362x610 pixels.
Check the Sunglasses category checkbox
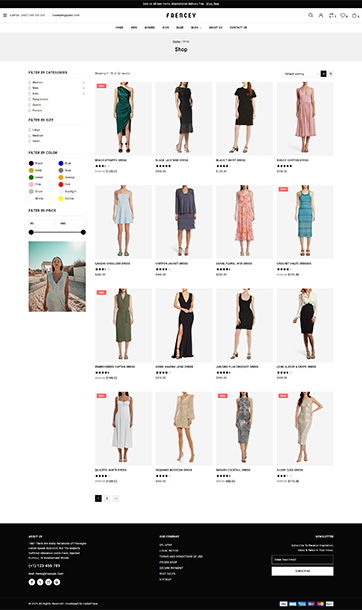(30, 99)
